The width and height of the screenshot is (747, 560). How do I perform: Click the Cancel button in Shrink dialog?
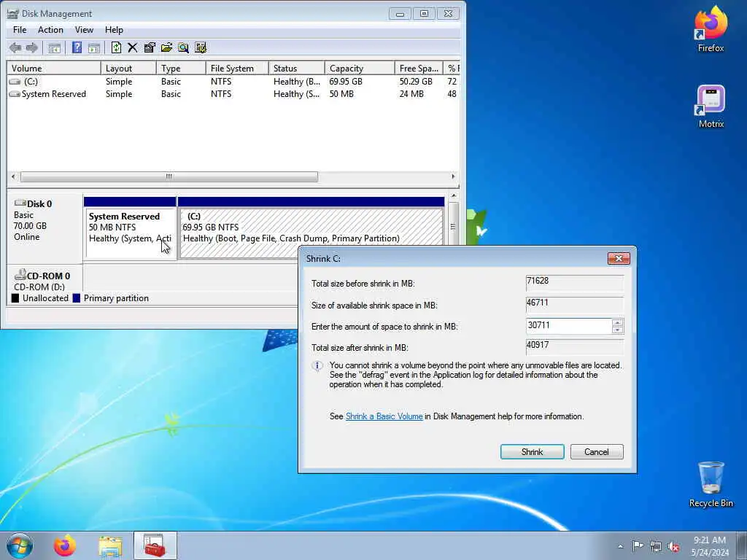click(x=597, y=452)
